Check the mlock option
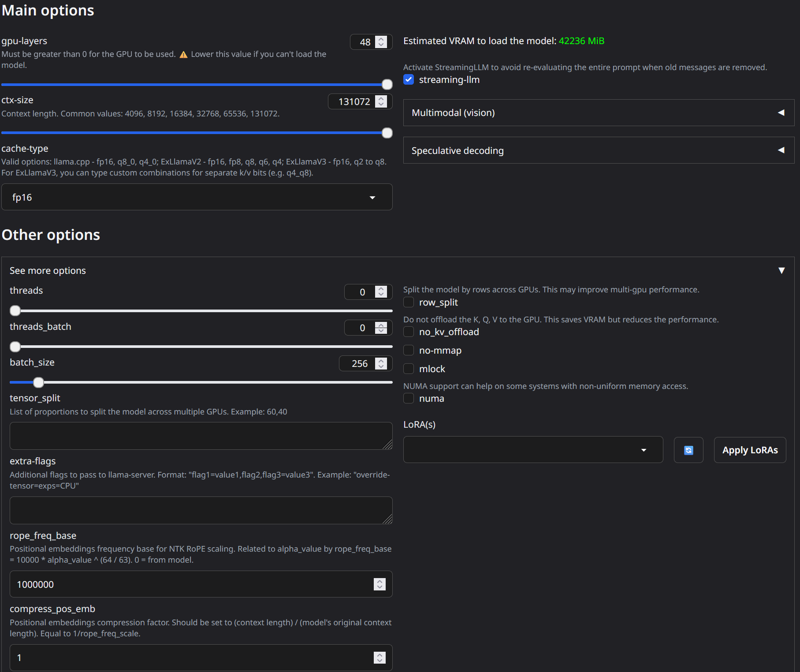 click(x=409, y=369)
